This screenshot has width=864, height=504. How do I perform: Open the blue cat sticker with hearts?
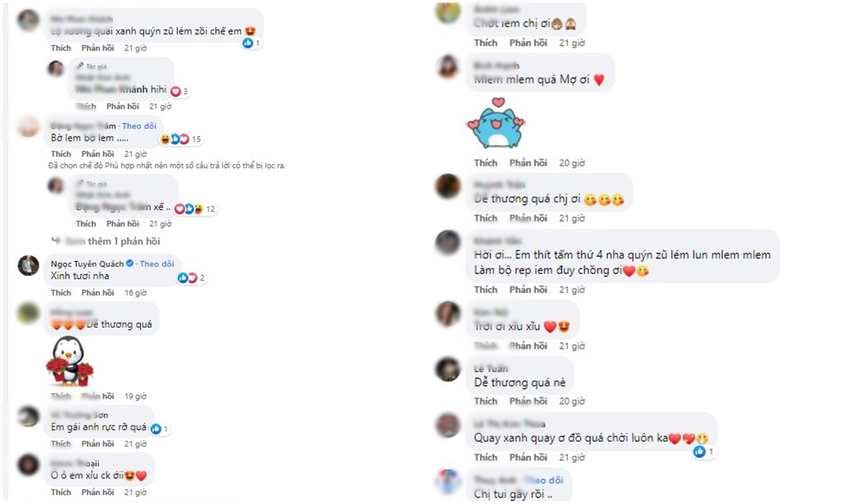tap(494, 122)
